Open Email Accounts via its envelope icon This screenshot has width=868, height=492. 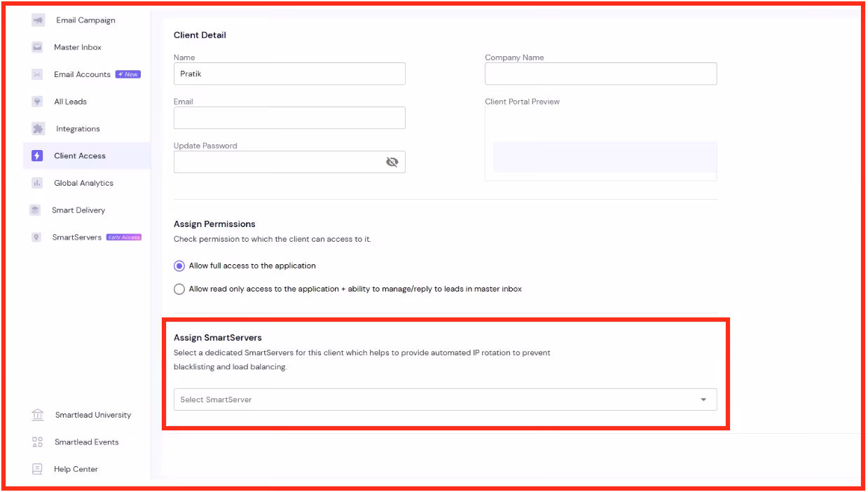pyautogui.click(x=37, y=74)
